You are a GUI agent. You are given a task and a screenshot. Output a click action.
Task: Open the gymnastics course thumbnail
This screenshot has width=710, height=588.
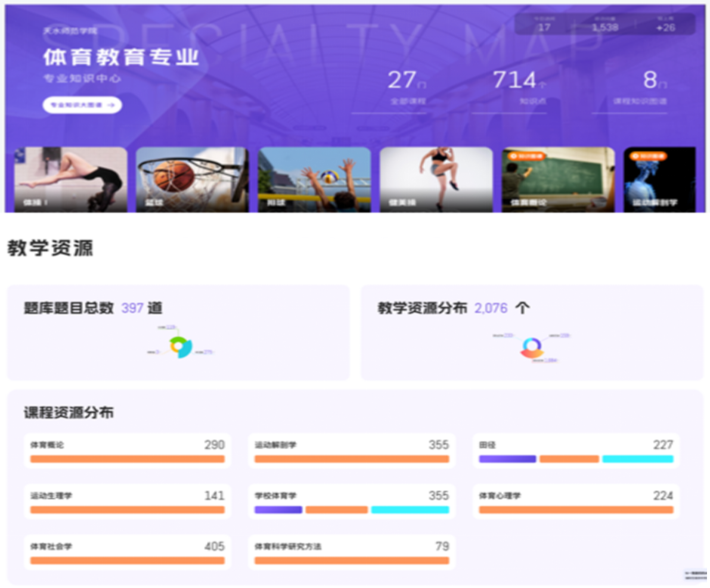70,179
